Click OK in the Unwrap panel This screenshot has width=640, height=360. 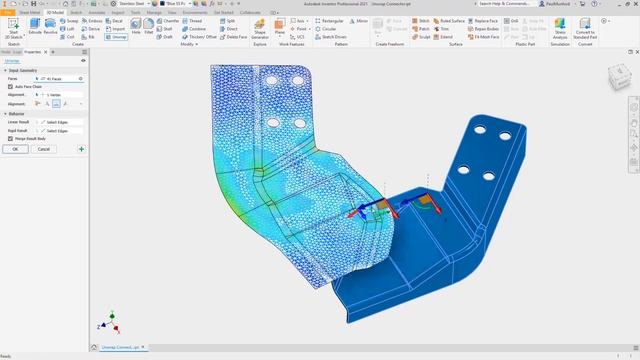[16, 149]
